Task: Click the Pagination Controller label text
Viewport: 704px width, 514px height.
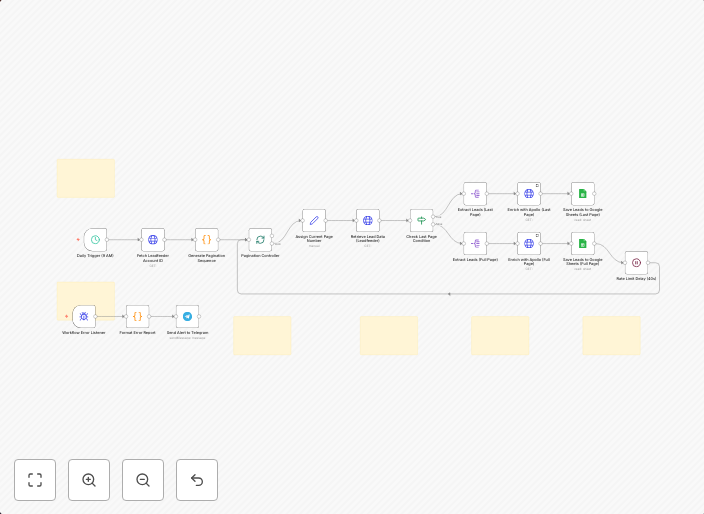Action: coord(260,256)
